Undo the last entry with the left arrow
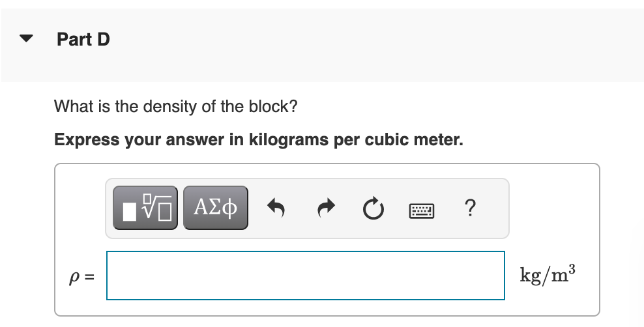 click(276, 208)
